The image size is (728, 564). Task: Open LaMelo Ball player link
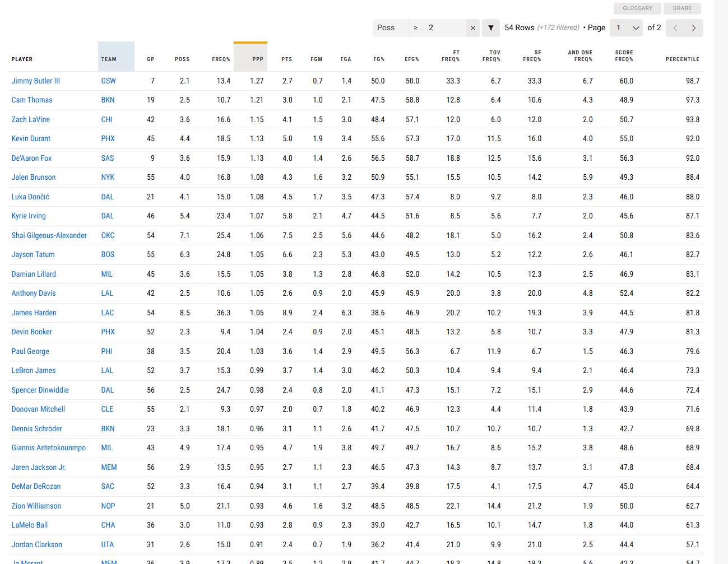30,525
